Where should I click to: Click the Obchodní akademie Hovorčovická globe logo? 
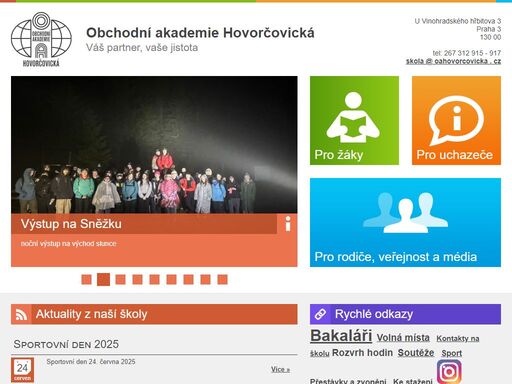click(41, 39)
